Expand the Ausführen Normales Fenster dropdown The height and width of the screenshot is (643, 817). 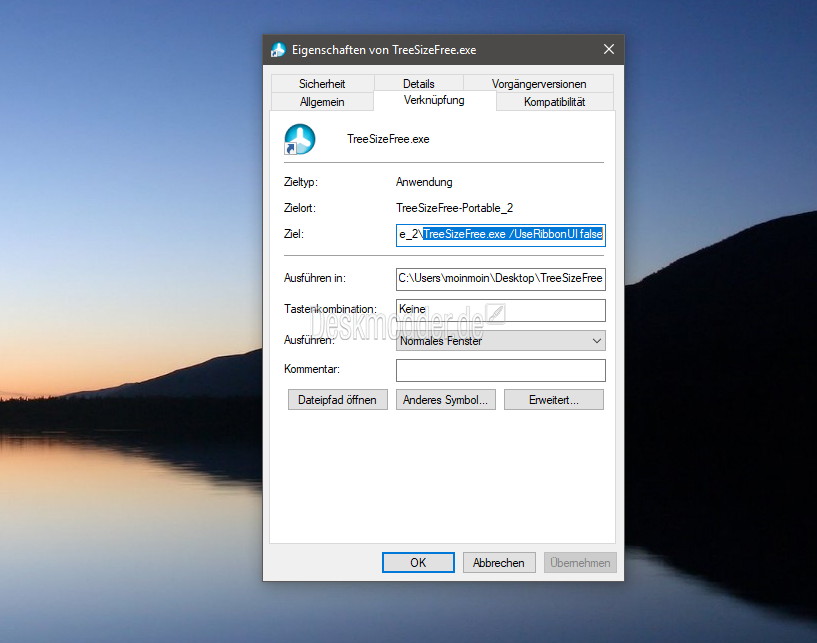coord(501,341)
